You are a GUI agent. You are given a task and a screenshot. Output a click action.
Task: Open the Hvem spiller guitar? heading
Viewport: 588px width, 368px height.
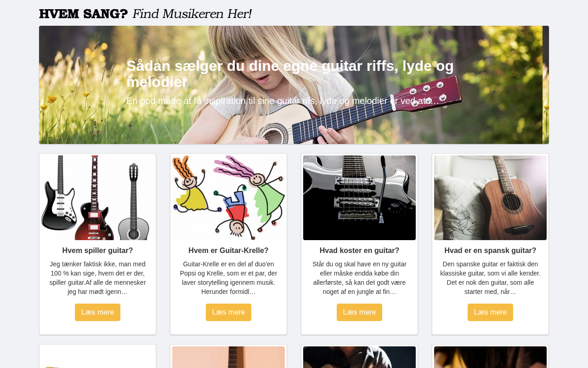click(97, 251)
